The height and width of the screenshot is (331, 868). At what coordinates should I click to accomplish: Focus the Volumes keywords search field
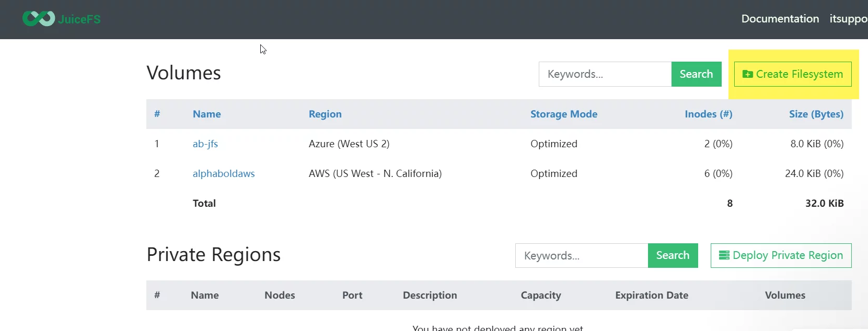click(x=605, y=74)
